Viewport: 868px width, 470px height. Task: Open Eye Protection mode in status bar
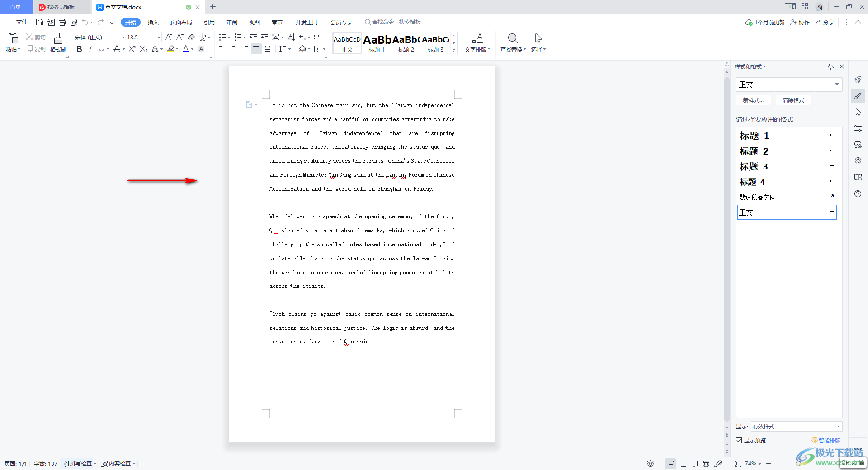click(650, 464)
